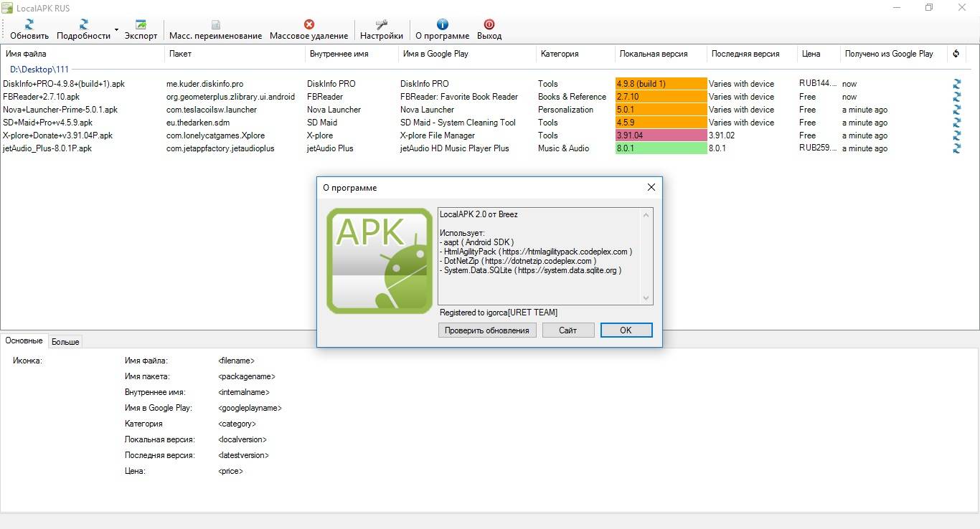
Task: Click package me.kuder.diskinfo.pro
Action: point(205,84)
